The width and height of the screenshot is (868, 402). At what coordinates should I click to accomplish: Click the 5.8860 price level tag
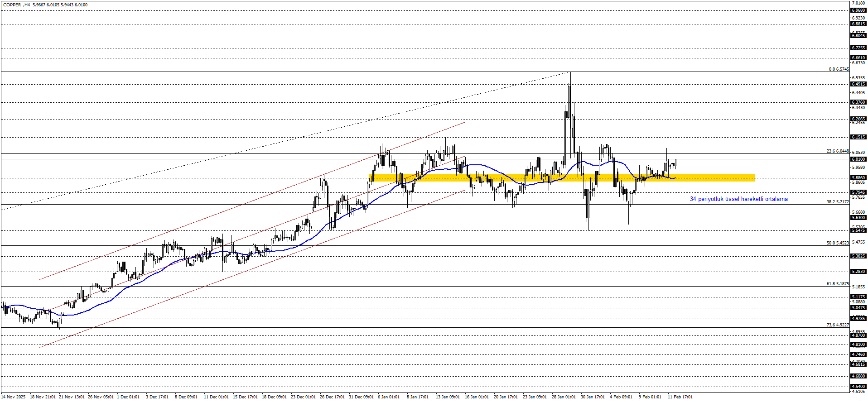click(858, 178)
